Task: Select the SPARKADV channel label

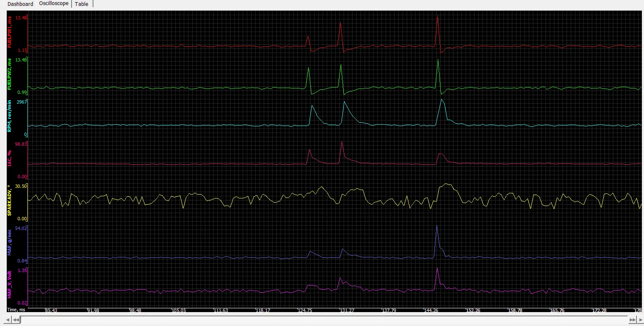Action: point(10,200)
